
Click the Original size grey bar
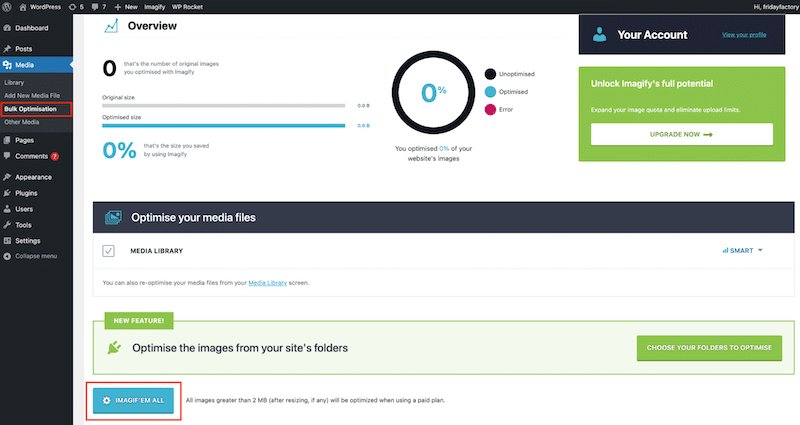tap(223, 106)
